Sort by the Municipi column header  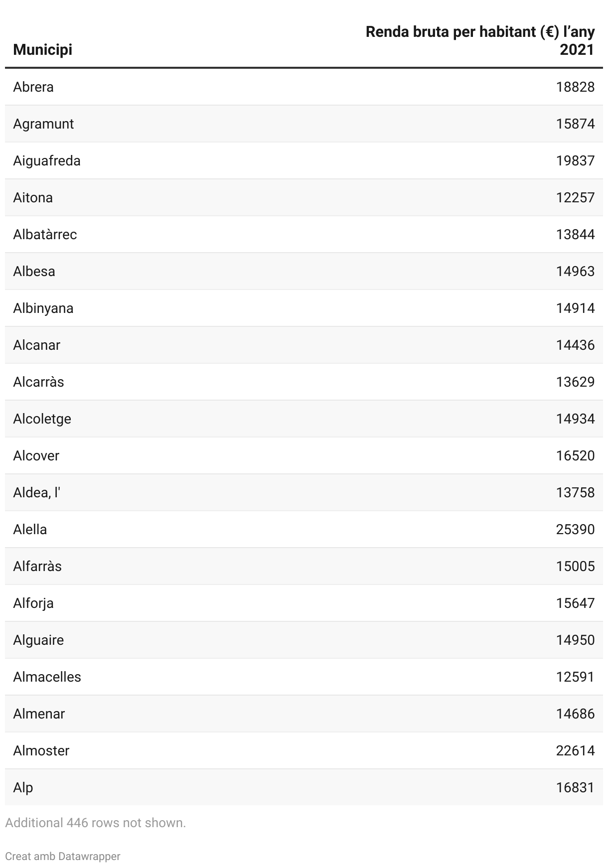[42, 49]
